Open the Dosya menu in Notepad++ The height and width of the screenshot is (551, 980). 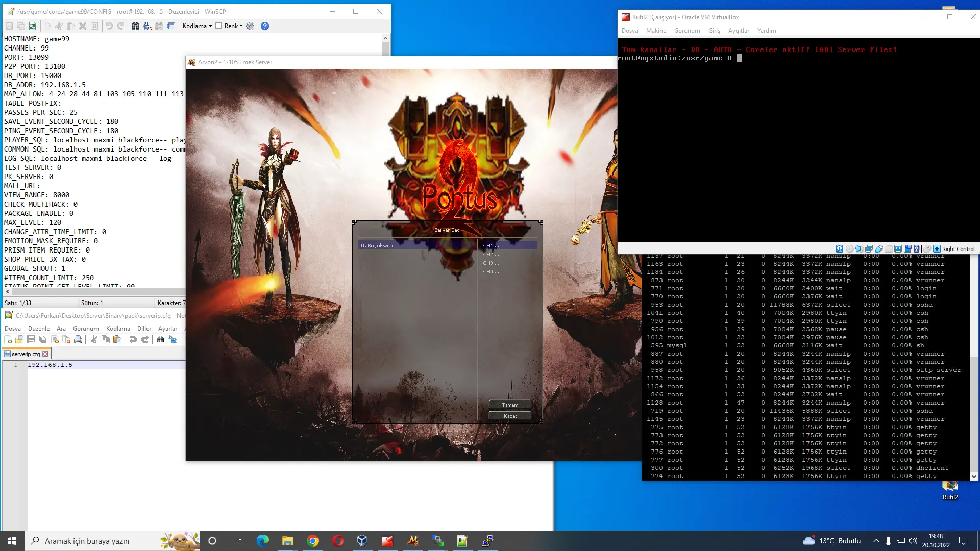click(x=13, y=329)
